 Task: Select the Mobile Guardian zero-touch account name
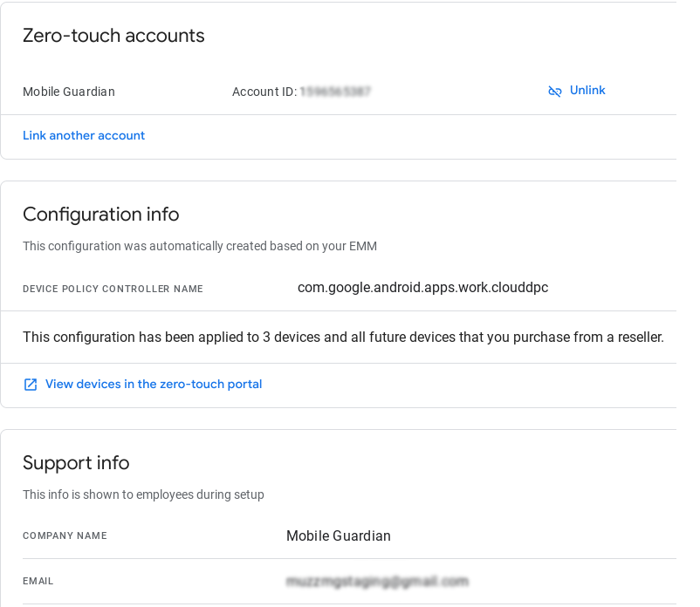(69, 92)
